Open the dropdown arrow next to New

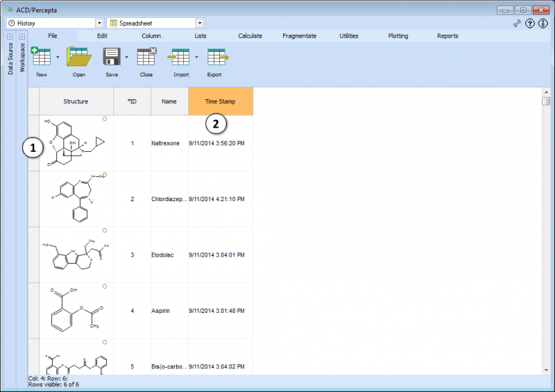pyautogui.click(x=58, y=57)
